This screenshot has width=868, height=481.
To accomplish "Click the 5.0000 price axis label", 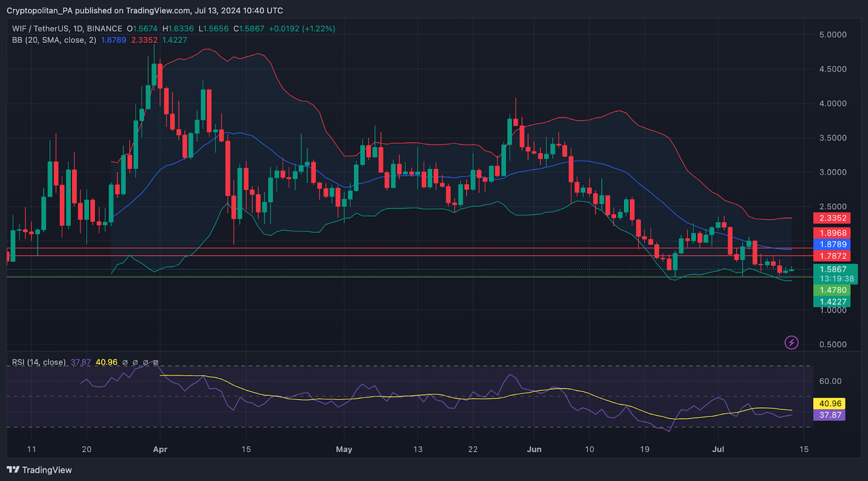I will (x=833, y=35).
